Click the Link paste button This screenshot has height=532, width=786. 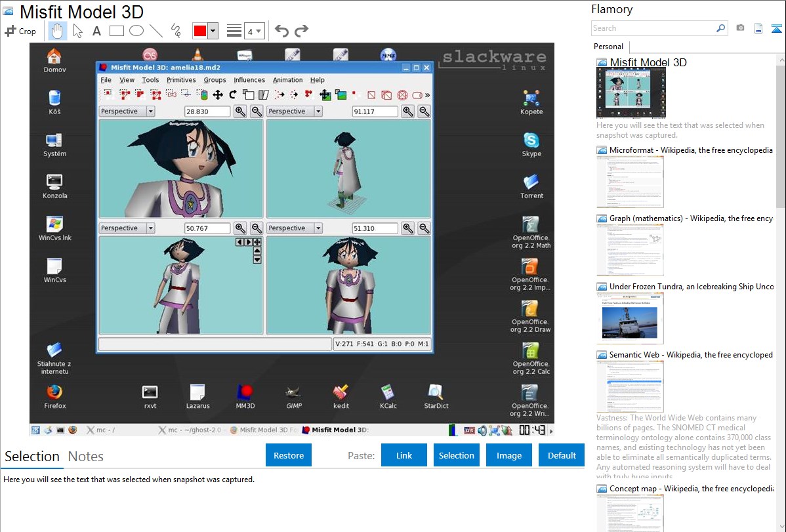pos(404,455)
